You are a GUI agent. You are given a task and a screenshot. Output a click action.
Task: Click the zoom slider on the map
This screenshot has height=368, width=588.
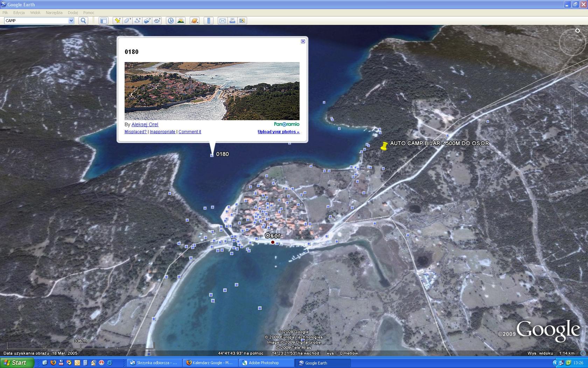coord(573,115)
